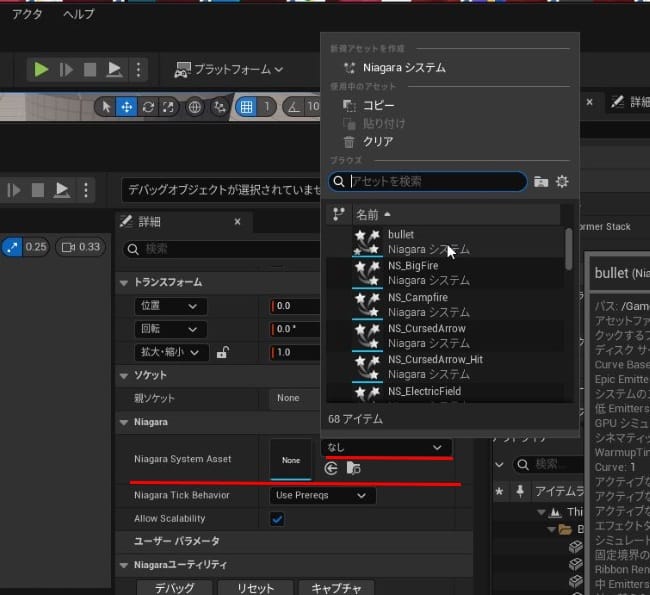Toggle the pin icon beside アイテムラベル
The height and width of the screenshot is (595, 650).
520,491
